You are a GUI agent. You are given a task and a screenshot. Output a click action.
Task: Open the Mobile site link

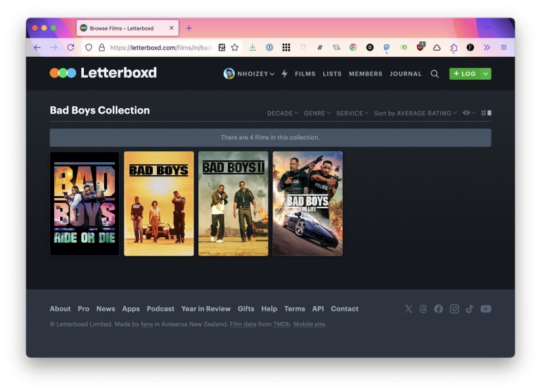[309, 324]
